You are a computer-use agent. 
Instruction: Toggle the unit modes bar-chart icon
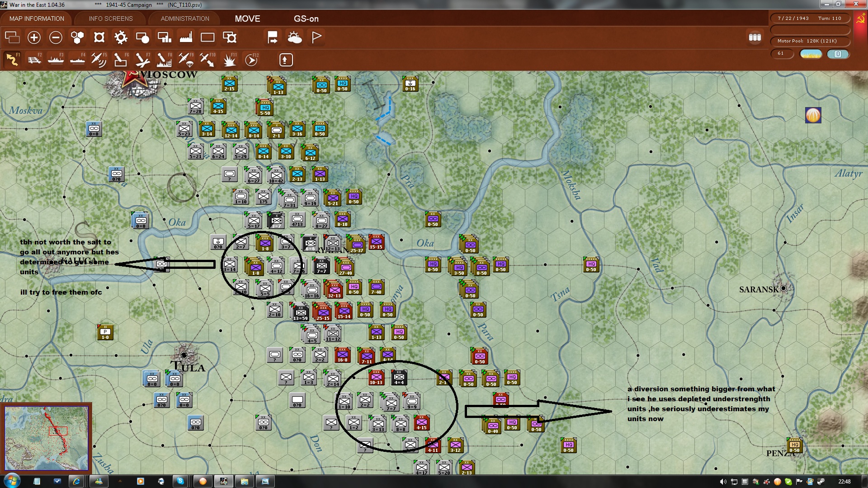[x=164, y=38]
